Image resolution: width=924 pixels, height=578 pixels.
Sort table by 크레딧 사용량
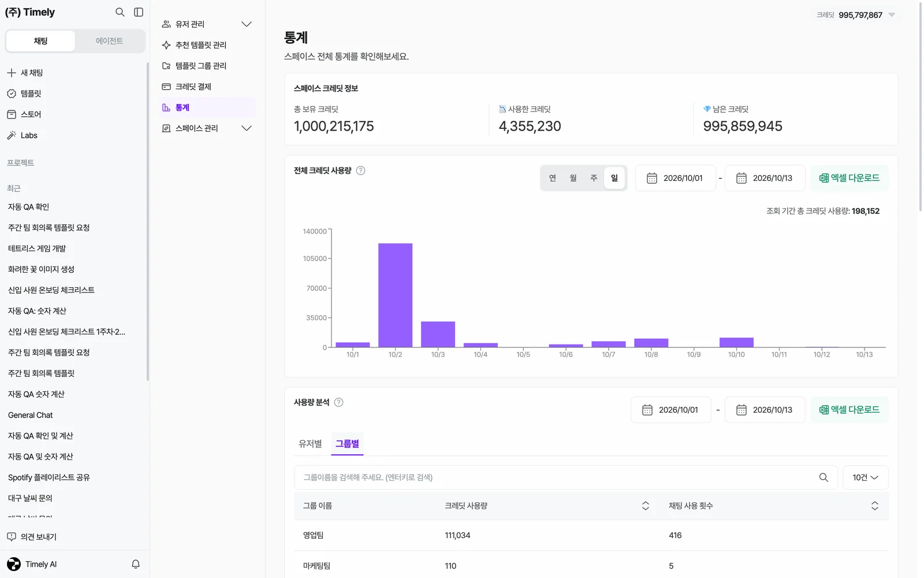point(646,506)
